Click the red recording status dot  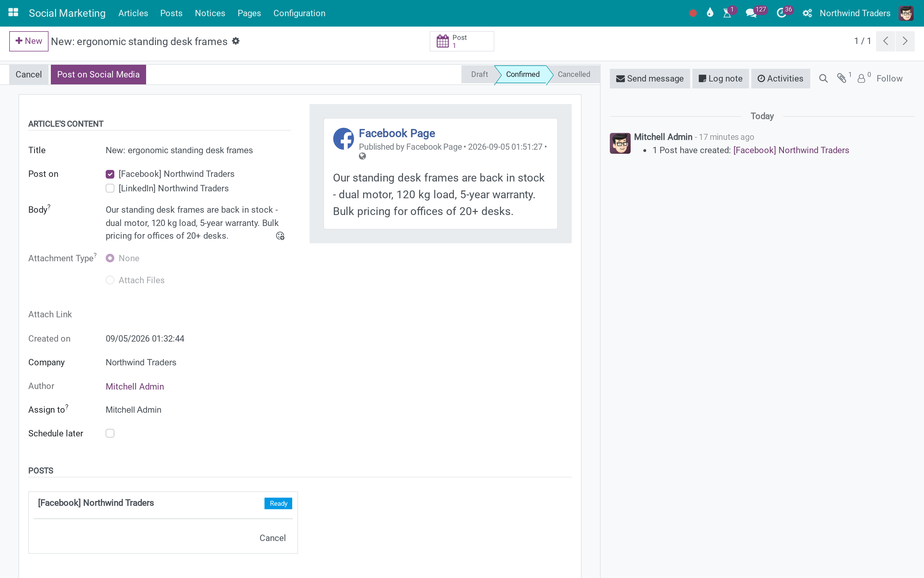693,13
